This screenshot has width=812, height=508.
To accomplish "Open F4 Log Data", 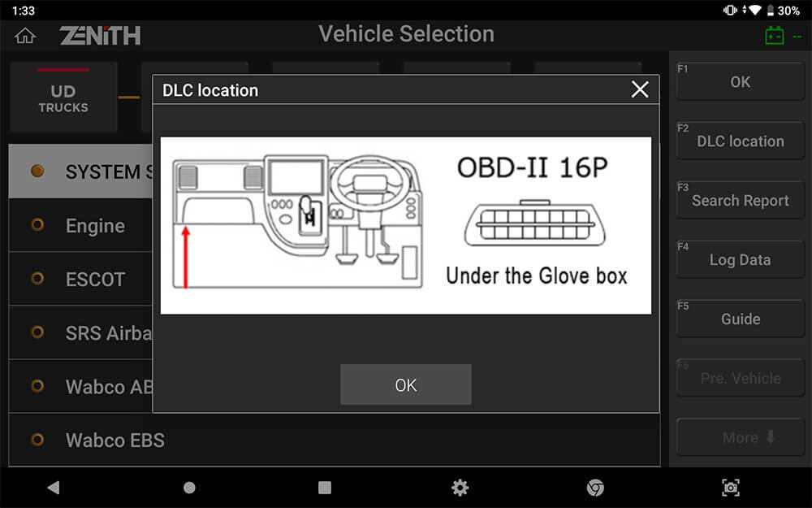I will (740, 259).
